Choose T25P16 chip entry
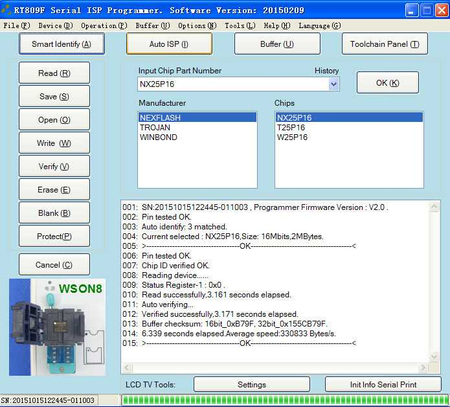 click(x=291, y=127)
